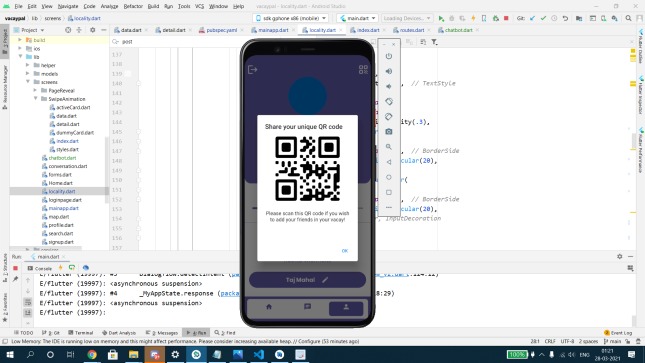Click the main git branch in status bar
Screen dimensions: 645x363
tap(613, 341)
